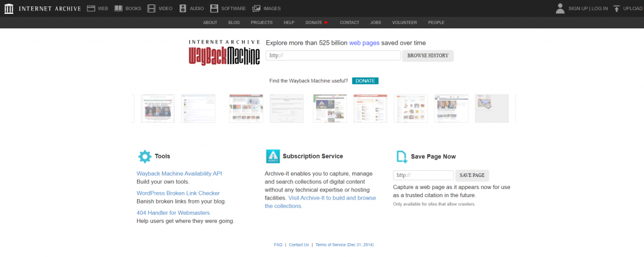Click the Archive-It subscription service icon
Image resolution: width=644 pixels, height=257 pixels.
273,156
